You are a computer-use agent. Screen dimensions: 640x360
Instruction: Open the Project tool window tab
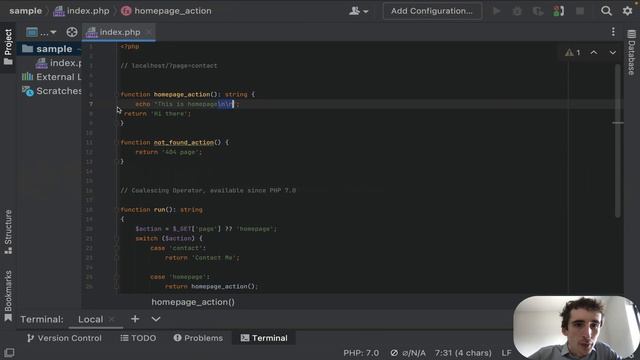pos(8,47)
